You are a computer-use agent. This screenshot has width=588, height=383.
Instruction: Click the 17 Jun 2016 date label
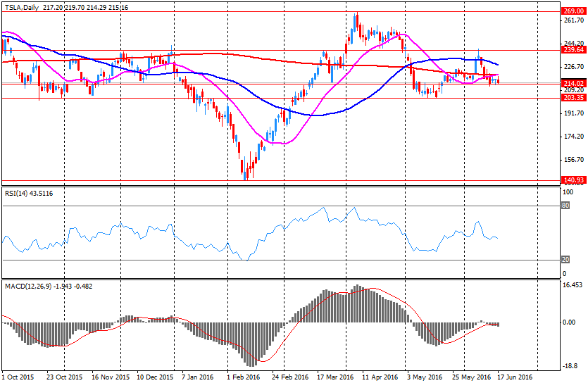coord(515,377)
